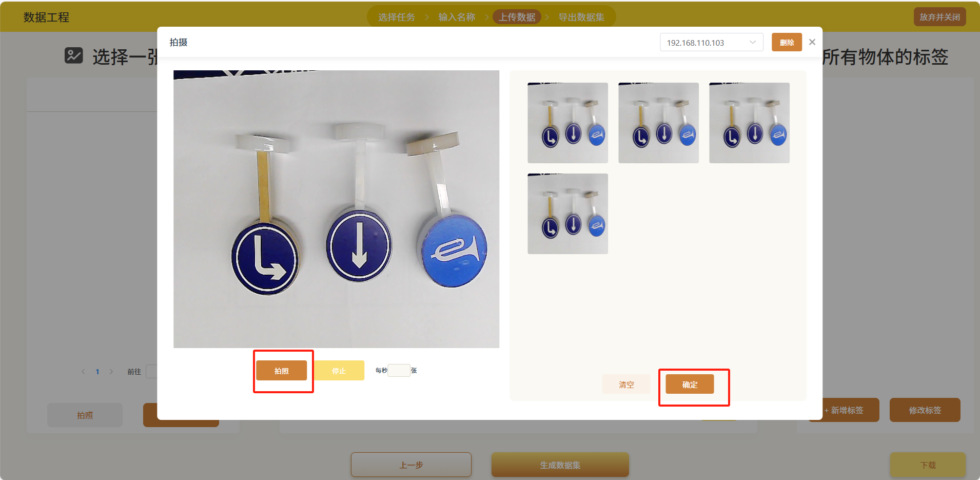Go to the 上传数据 step tab
Viewport: 980px width, 480px height.
517,17
